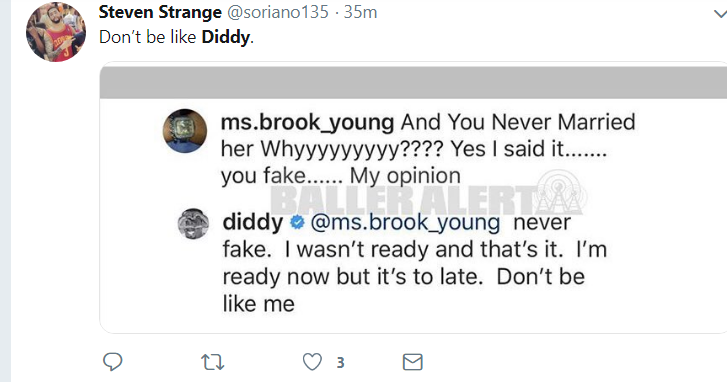The width and height of the screenshot is (727, 382).
Task: Click the gray header bar of the embedded image
Action: [x=413, y=83]
